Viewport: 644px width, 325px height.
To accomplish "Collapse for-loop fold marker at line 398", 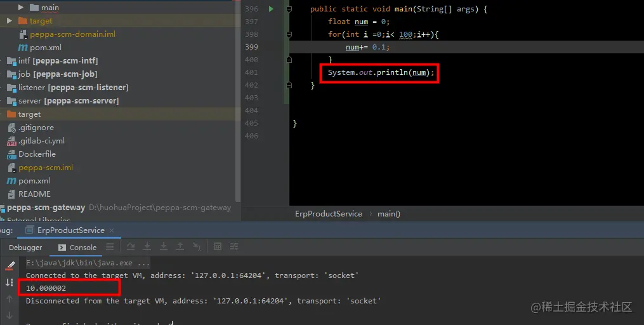I will [x=289, y=34].
